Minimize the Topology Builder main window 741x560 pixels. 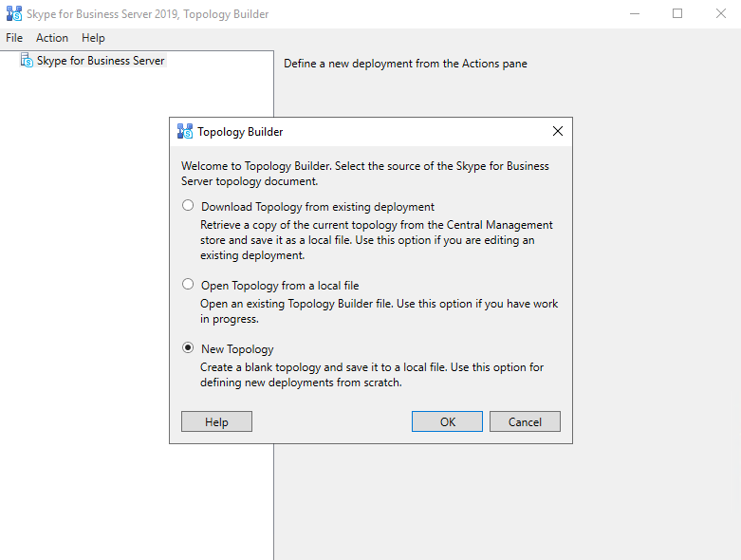coord(633,14)
